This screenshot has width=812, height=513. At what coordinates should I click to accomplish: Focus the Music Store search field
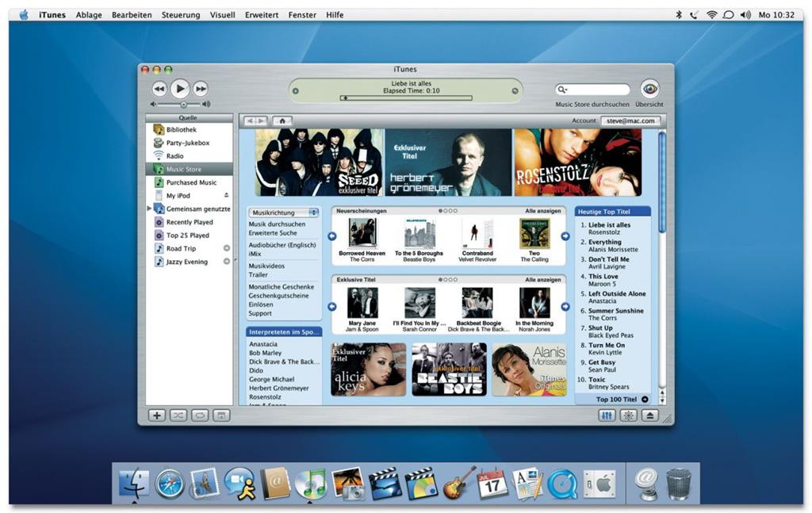(x=592, y=90)
